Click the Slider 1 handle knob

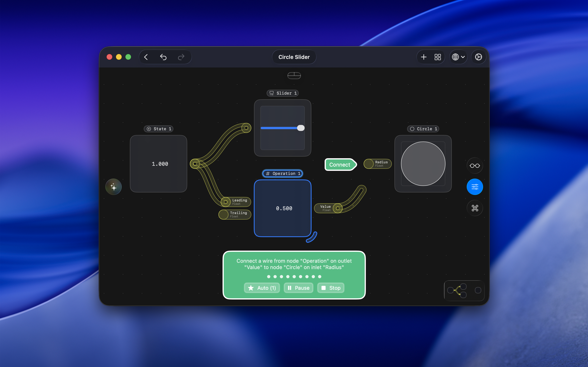(x=301, y=128)
